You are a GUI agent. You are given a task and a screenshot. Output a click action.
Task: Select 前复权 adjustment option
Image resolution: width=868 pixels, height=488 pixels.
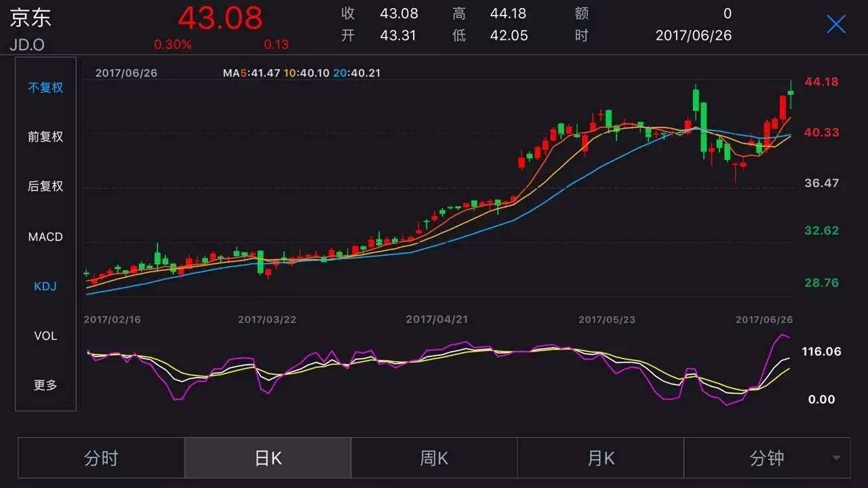click(x=45, y=137)
